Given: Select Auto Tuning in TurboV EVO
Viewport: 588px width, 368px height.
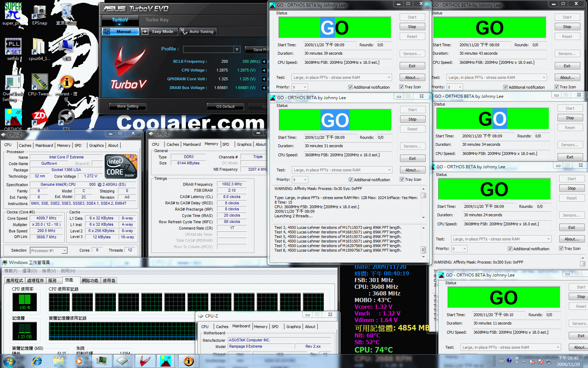Looking at the screenshot, I should 198,32.
